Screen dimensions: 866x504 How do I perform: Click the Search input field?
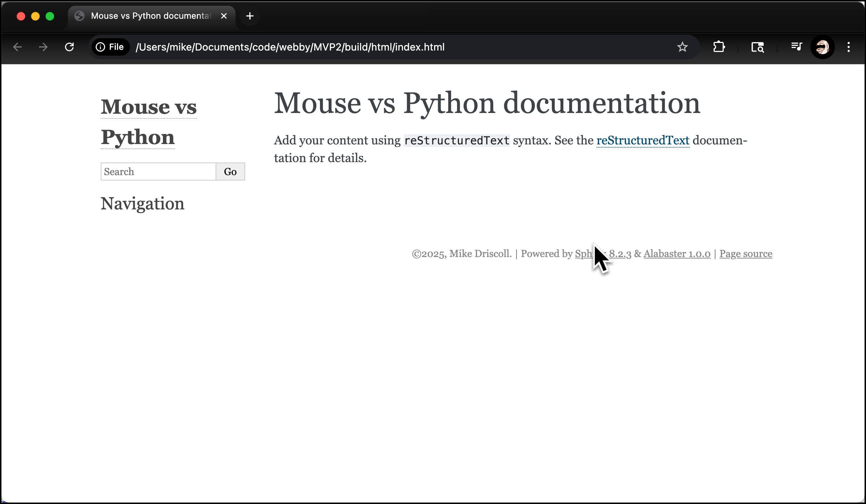pyautogui.click(x=158, y=171)
